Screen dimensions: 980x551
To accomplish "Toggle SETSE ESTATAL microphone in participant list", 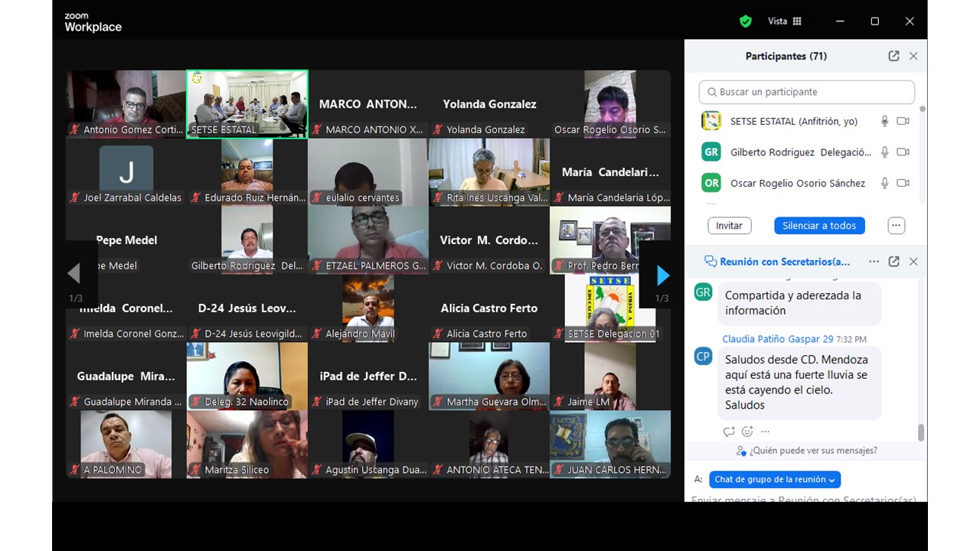I will (x=884, y=121).
